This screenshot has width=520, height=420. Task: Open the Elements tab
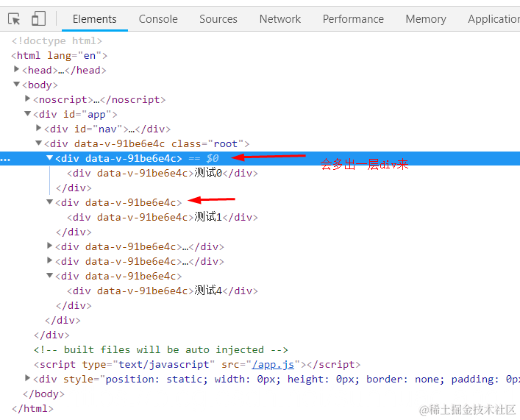pyautogui.click(x=95, y=19)
